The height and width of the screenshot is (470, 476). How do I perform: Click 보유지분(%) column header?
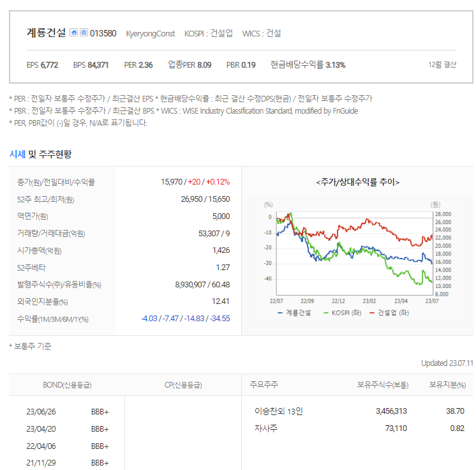tap(447, 384)
